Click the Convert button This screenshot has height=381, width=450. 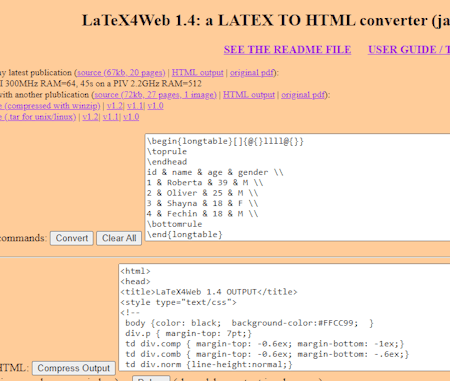click(72, 238)
